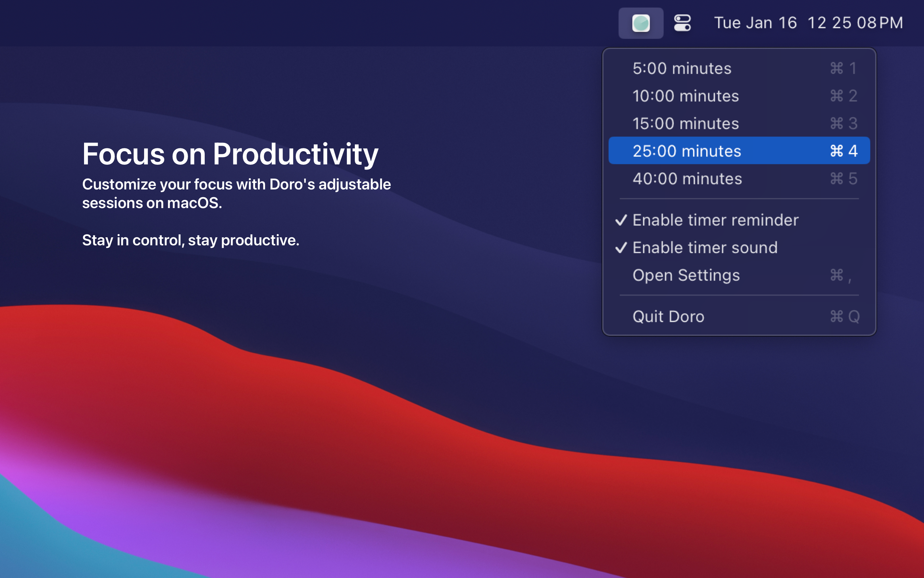Choose the 10:00 minutes timer option
Image resolution: width=924 pixels, height=578 pixels.
pyautogui.click(x=739, y=96)
